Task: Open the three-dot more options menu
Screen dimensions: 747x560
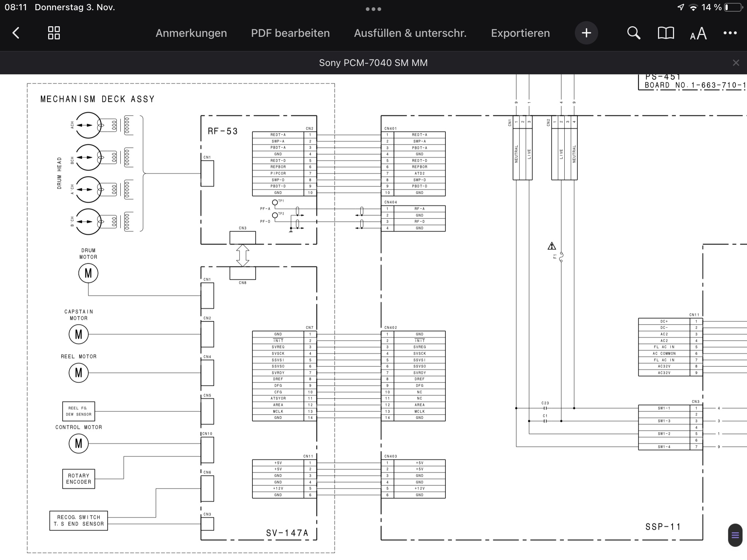Action: tap(730, 33)
